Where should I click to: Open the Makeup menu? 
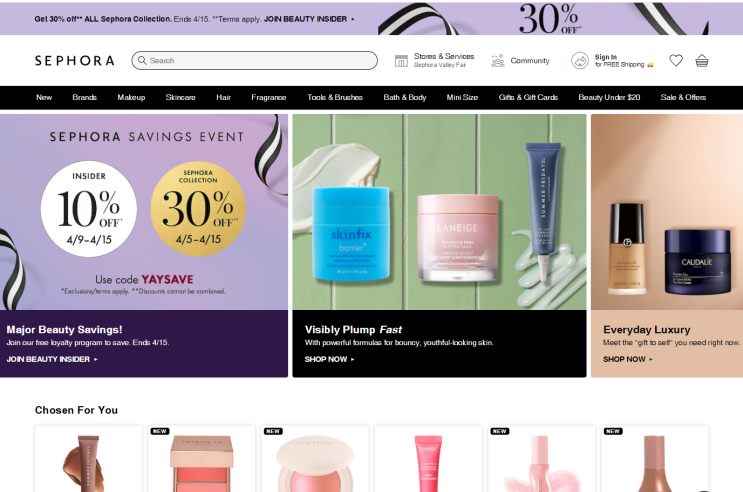point(131,97)
